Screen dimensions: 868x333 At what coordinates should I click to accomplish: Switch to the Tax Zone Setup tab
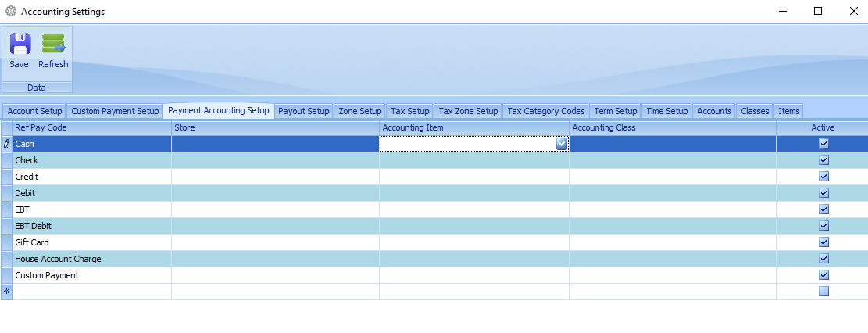point(468,111)
